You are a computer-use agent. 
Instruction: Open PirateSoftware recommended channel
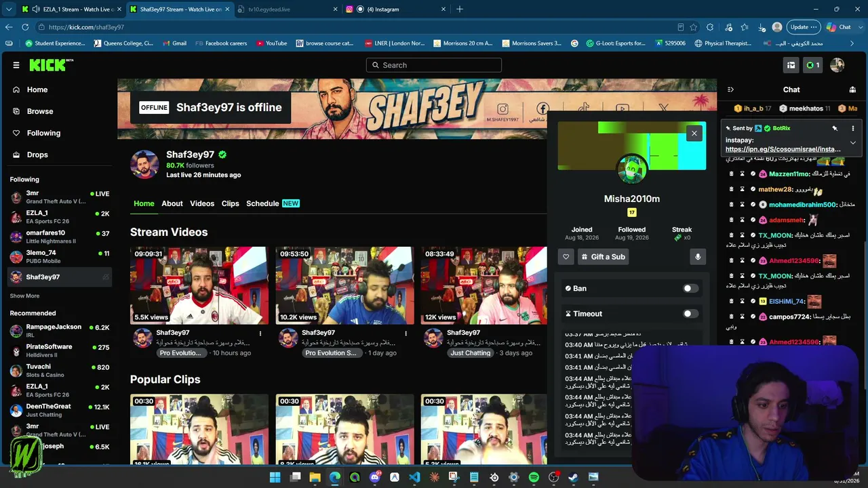(x=59, y=350)
